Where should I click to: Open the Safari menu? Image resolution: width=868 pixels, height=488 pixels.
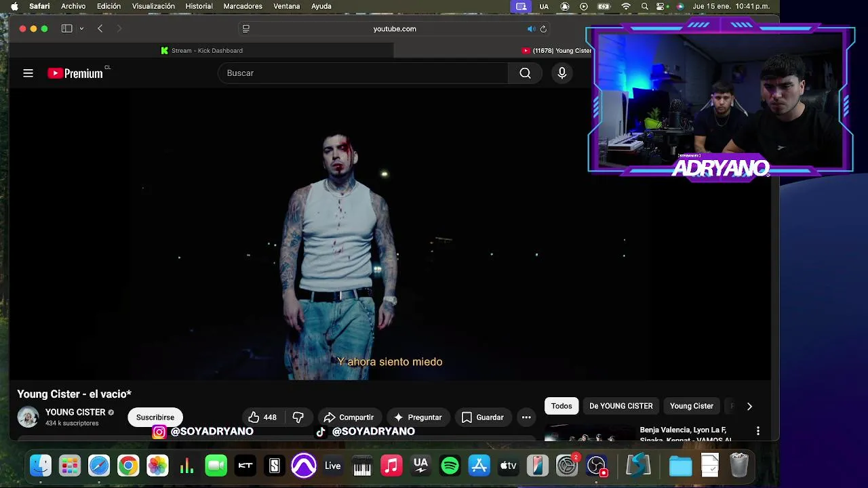(x=39, y=6)
